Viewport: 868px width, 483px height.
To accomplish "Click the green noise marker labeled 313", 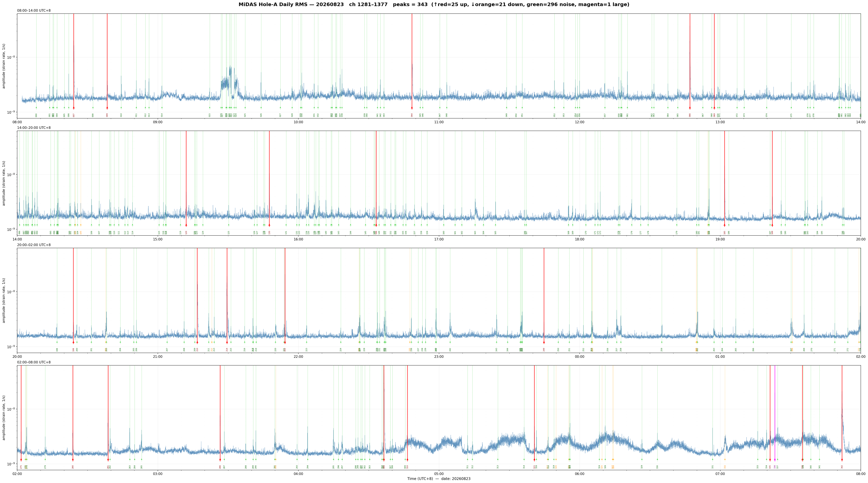I will tap(498, 459).
